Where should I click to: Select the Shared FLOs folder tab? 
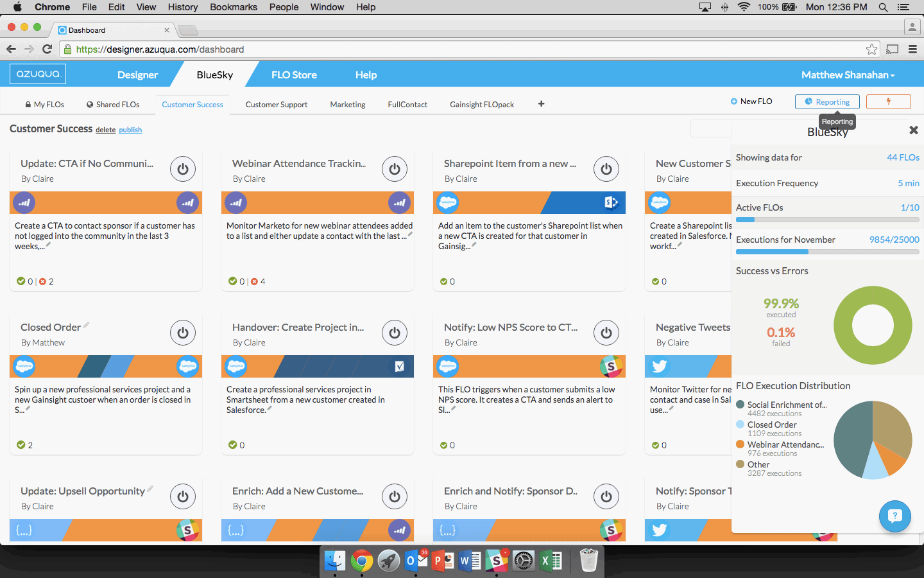[113, 104]
